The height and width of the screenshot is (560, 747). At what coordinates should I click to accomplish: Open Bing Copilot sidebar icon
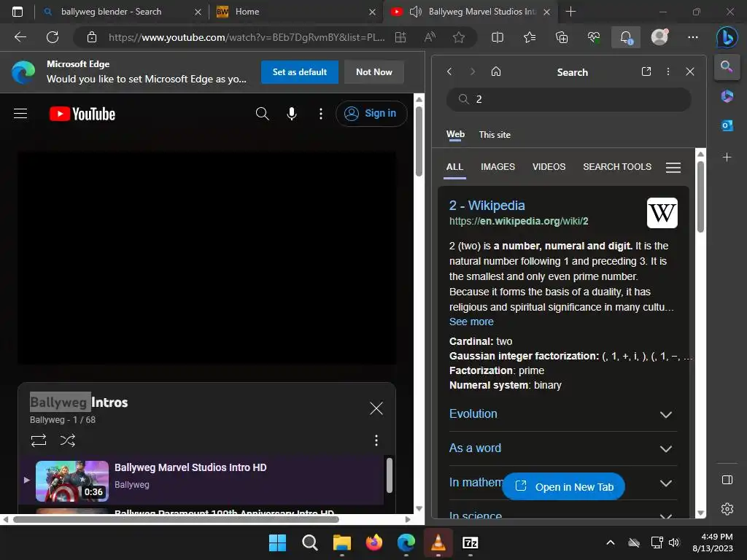pos(727,37)
